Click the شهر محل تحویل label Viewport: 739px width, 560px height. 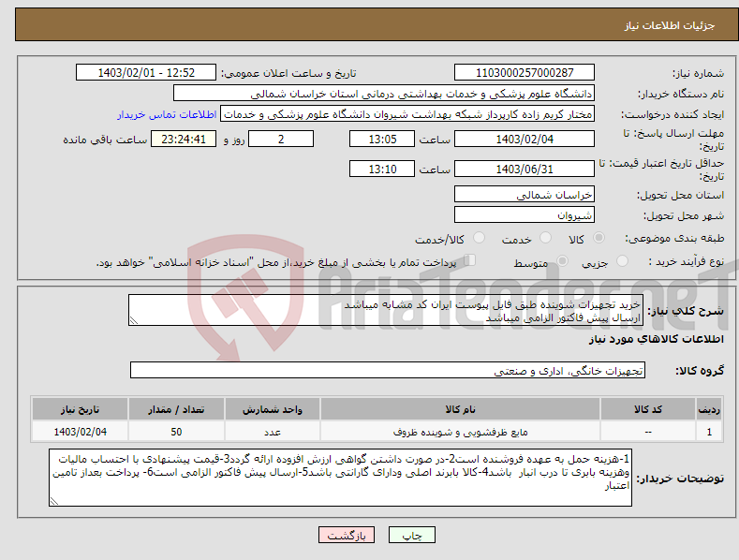684,215
